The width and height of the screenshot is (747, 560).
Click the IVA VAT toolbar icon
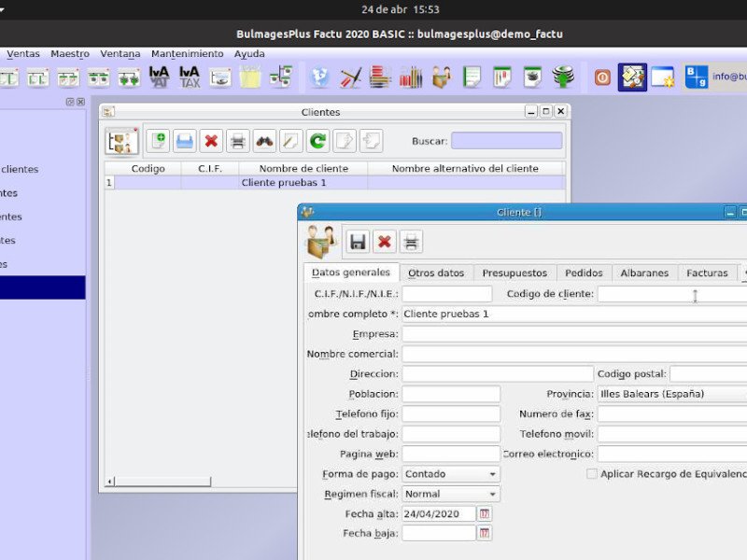click(159, 77)
